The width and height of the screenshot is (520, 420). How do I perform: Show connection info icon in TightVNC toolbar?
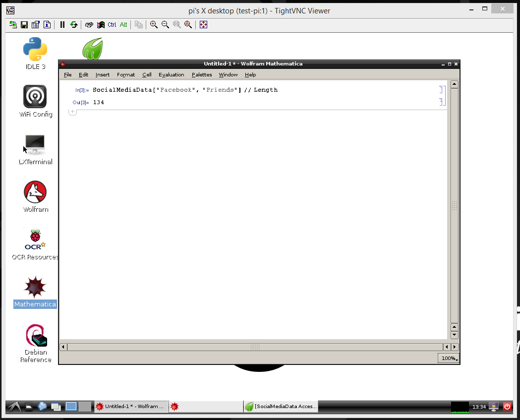click(x=47, y=25)
